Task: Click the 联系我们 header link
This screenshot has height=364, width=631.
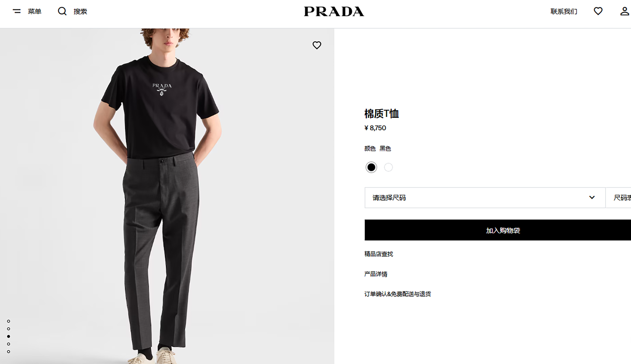Action: [564, 11]
